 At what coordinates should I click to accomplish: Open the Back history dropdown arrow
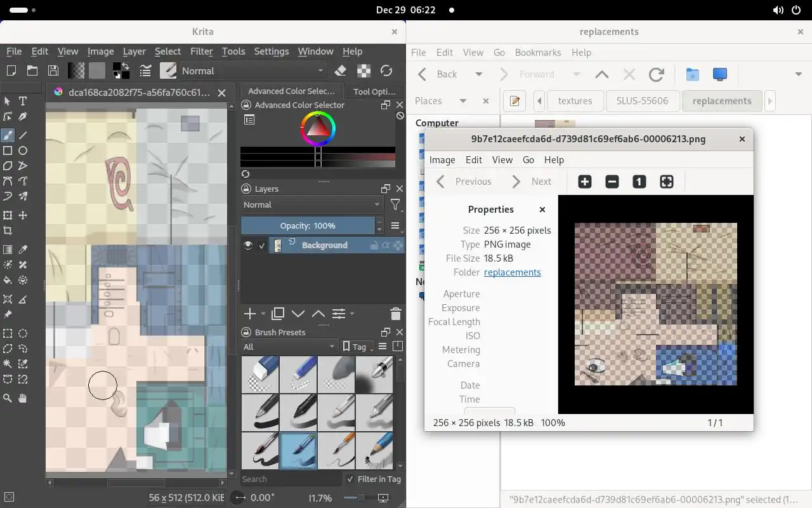pyautogui.click(x=479, y=74)
